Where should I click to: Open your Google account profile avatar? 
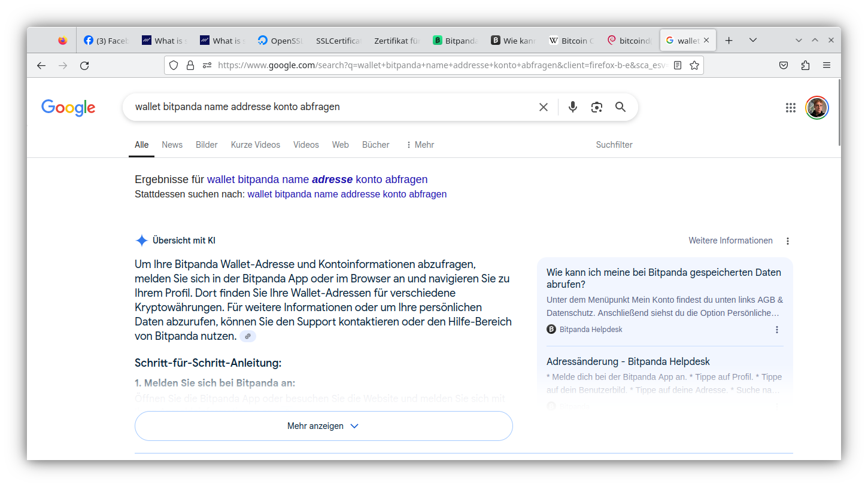tap(817, 107)
